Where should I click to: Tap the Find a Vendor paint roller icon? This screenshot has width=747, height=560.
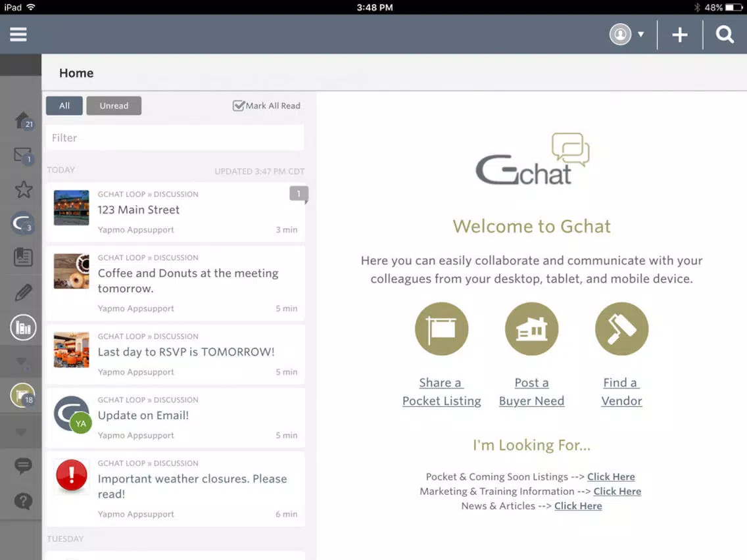pos(621,329)
